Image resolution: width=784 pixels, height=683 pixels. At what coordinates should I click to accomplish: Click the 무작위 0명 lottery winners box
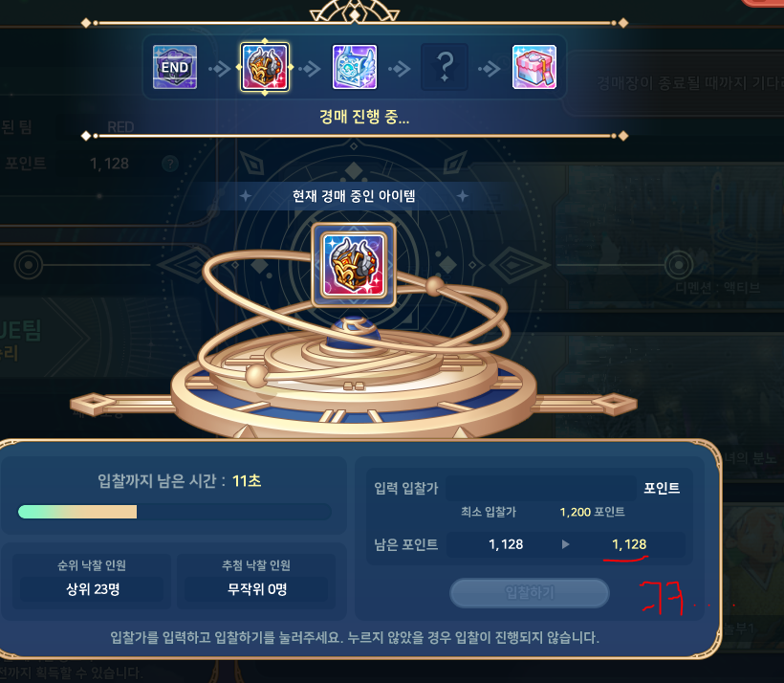256,589
